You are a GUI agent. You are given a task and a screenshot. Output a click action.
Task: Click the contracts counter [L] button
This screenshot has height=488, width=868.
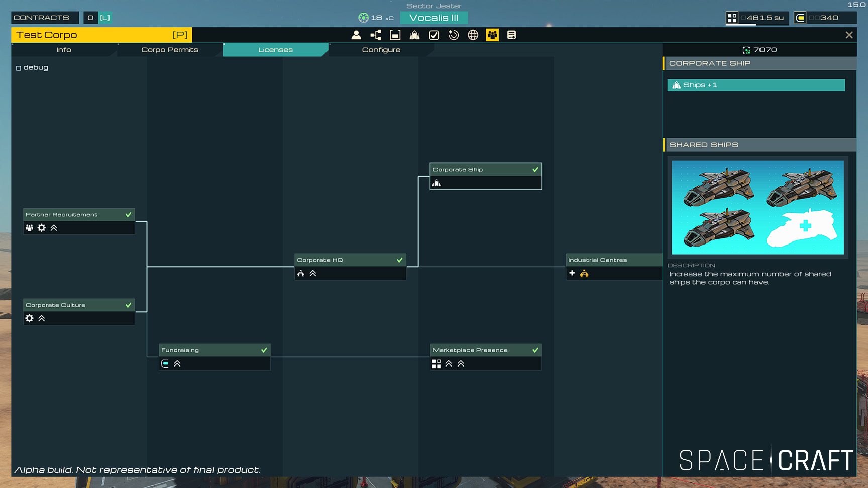point(97,18)
